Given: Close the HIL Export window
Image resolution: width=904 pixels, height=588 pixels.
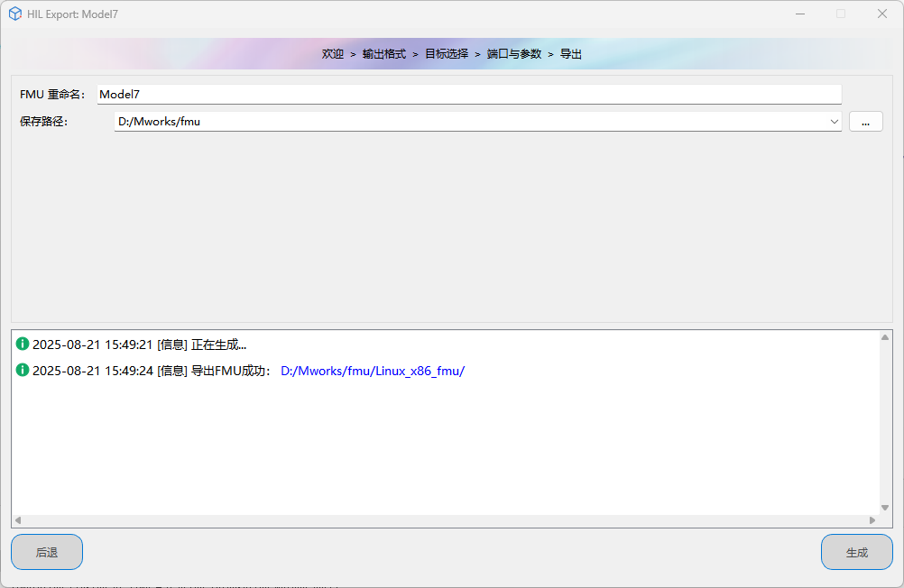Looking at the screenshot, I should 882,14.
